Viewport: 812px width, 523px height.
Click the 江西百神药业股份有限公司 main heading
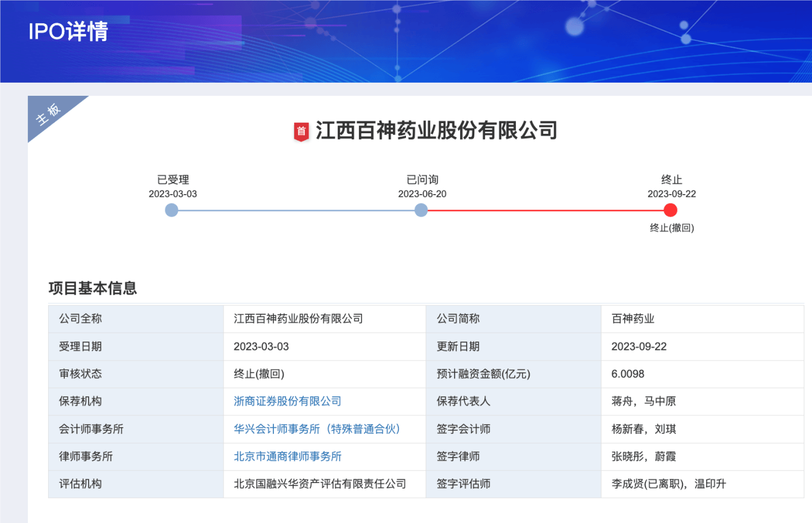click(x=436, y=130)
